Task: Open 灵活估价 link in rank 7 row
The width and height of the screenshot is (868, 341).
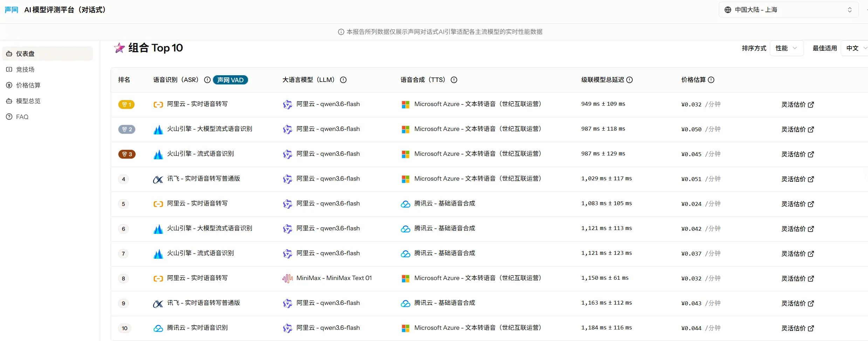Action: click(x=798, y=253)
